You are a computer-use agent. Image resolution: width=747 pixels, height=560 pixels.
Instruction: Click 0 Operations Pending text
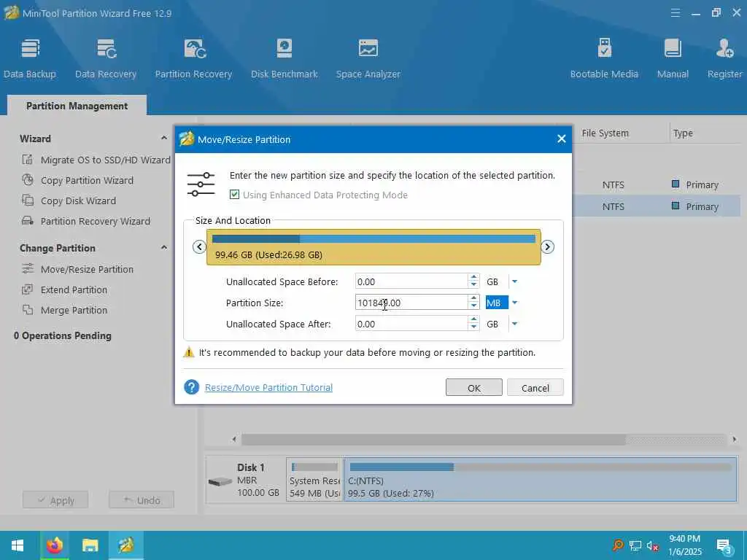click(x=63, y=335)
